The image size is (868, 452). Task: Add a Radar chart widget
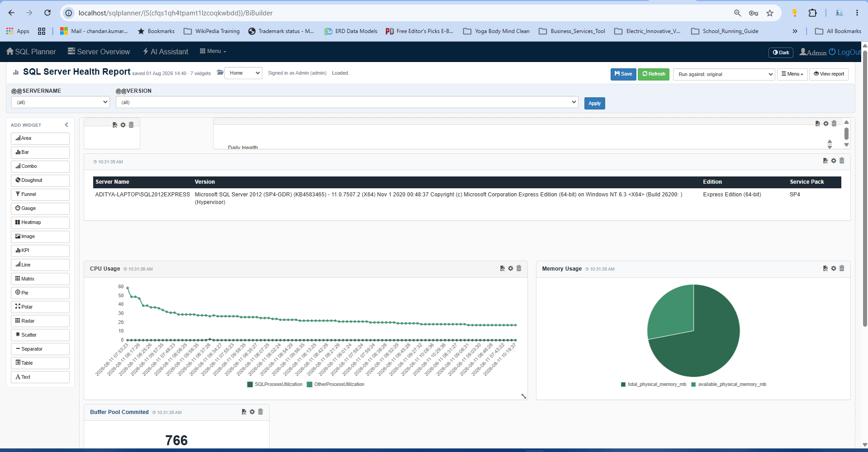coord(40,321)
